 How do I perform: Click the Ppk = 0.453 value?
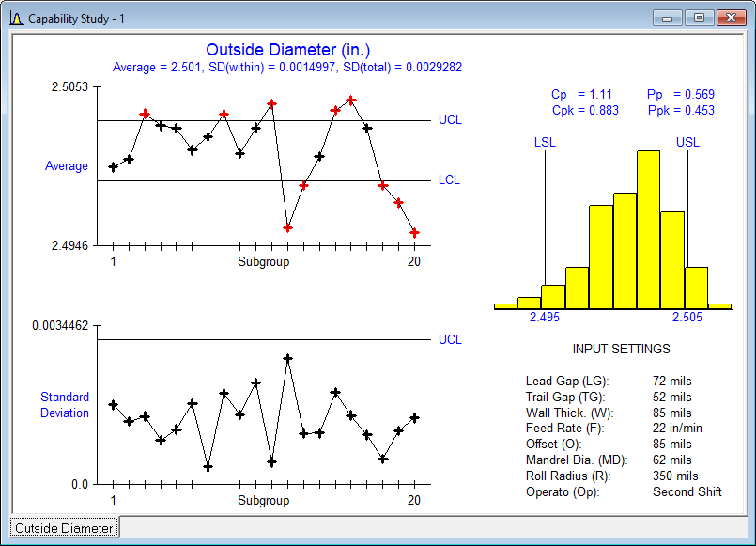(681, 111)
